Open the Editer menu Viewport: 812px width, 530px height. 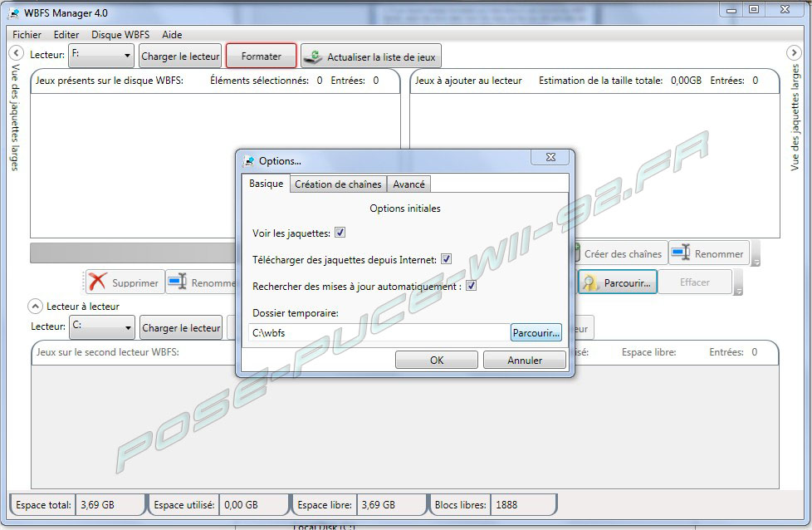tap(66, 35)
